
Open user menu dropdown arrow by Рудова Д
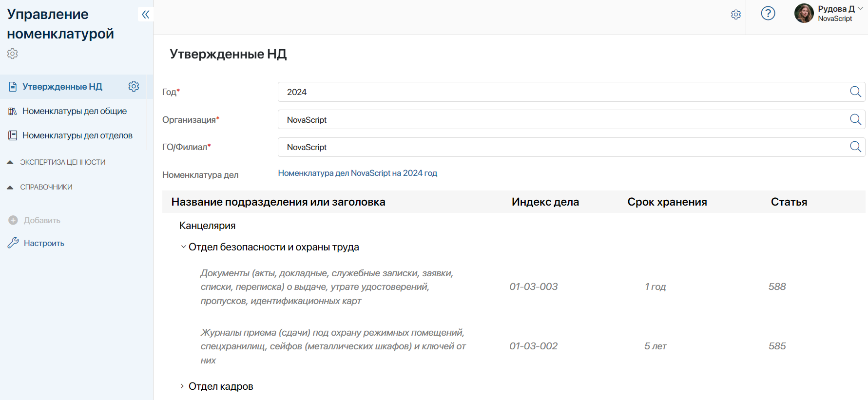click(x=861, y=9)
